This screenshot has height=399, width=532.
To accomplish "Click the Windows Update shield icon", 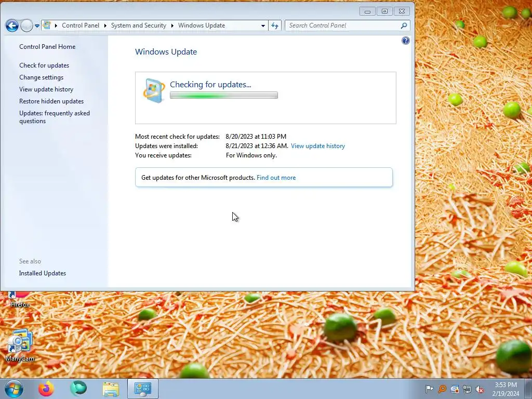I will pos(154,90).
